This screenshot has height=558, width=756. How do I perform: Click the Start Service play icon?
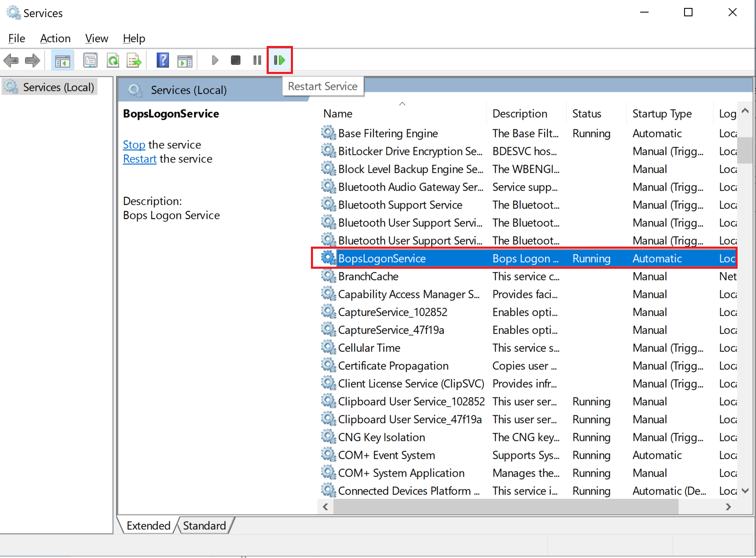pos(215,61)
